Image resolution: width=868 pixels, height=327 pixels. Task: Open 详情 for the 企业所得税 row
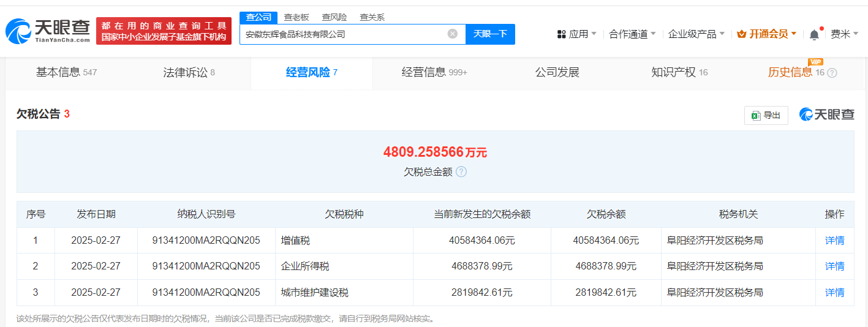point(834,266)
